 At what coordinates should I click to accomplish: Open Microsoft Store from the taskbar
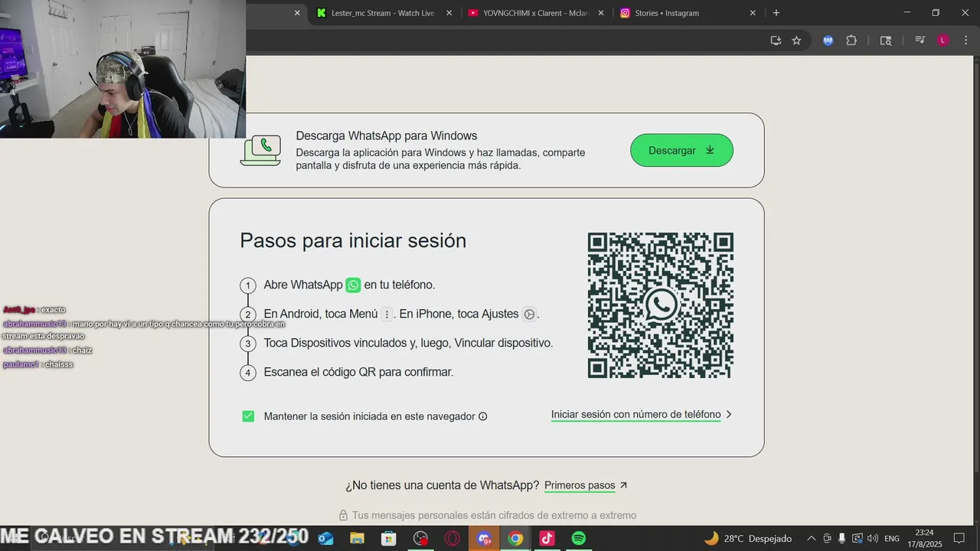(389, 539)
